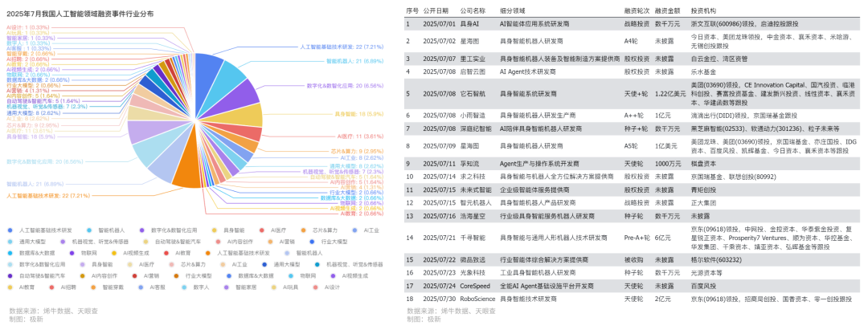Click funding round cell A5轮
The width and height of the screenshot is (868, 334).
point(631,146)
